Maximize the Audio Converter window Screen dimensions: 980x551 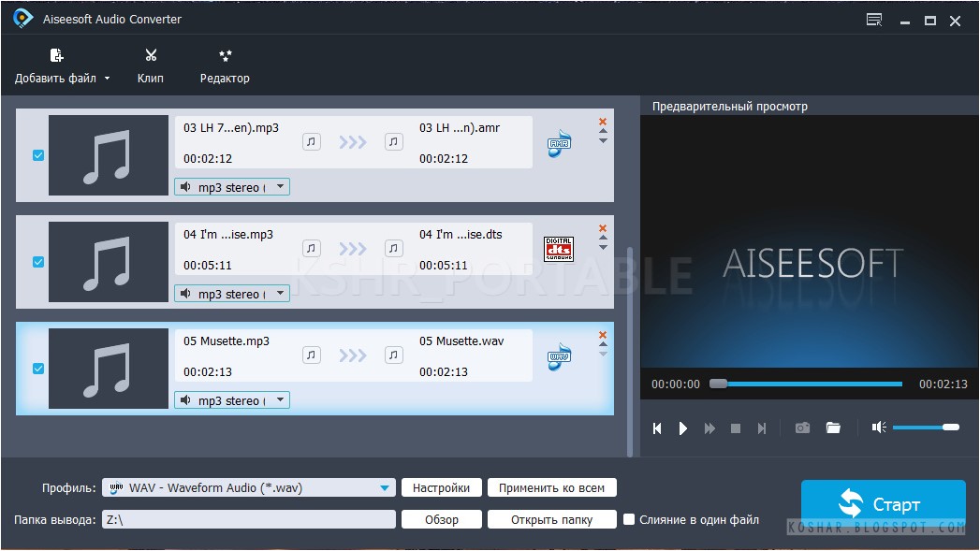click(930, 21)
